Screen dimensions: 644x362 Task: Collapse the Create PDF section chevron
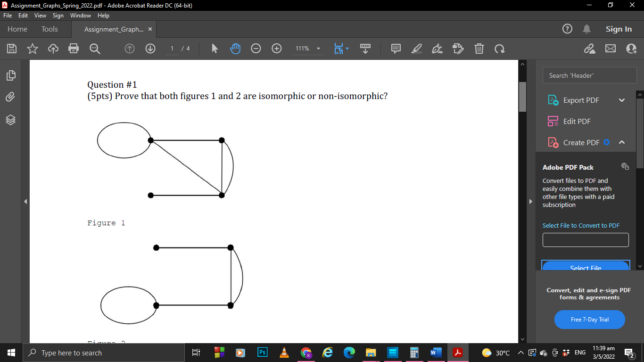(622, 142)
